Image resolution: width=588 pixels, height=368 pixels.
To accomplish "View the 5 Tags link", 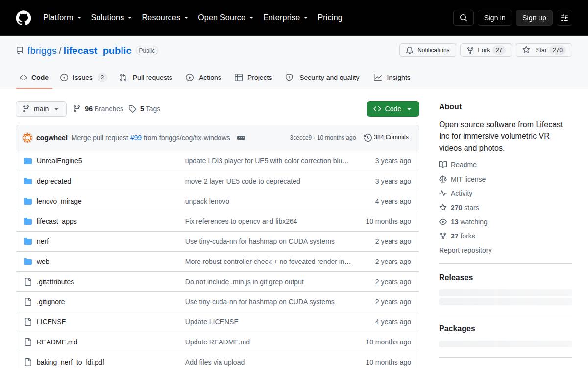I will click(x=145, y=109).
